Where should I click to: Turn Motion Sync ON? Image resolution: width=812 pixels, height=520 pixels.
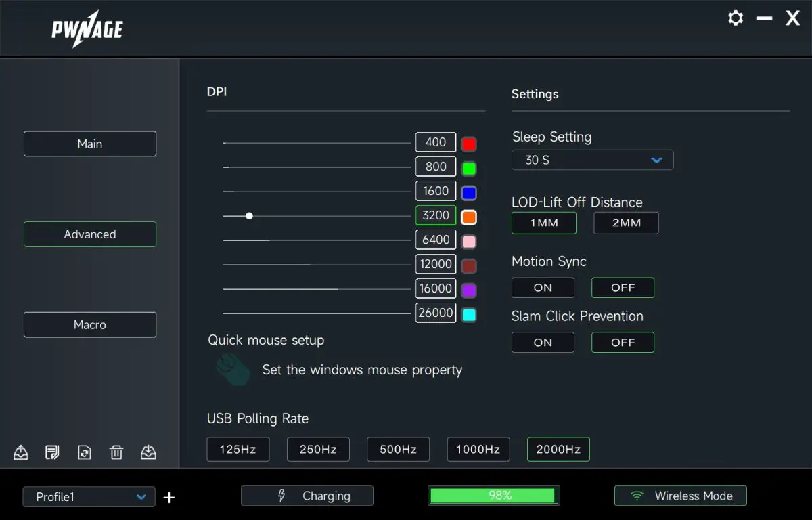pos(543,288)
